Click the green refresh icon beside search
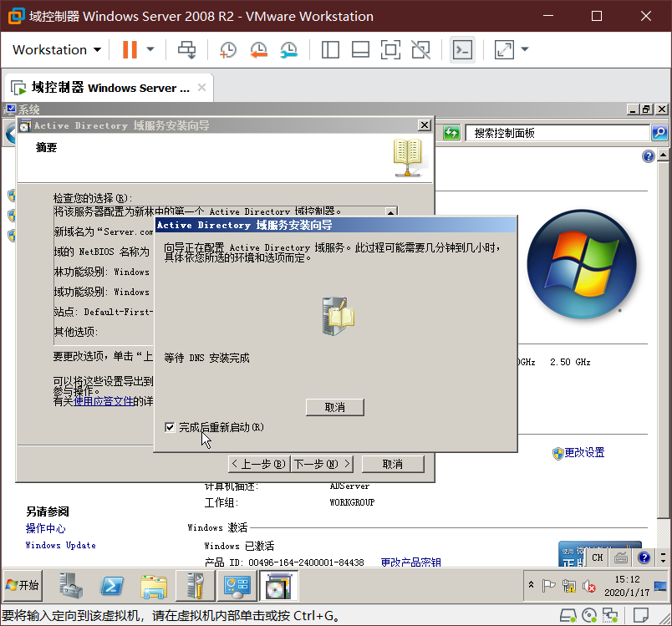The image size is (672, 626). click(451, 133)
